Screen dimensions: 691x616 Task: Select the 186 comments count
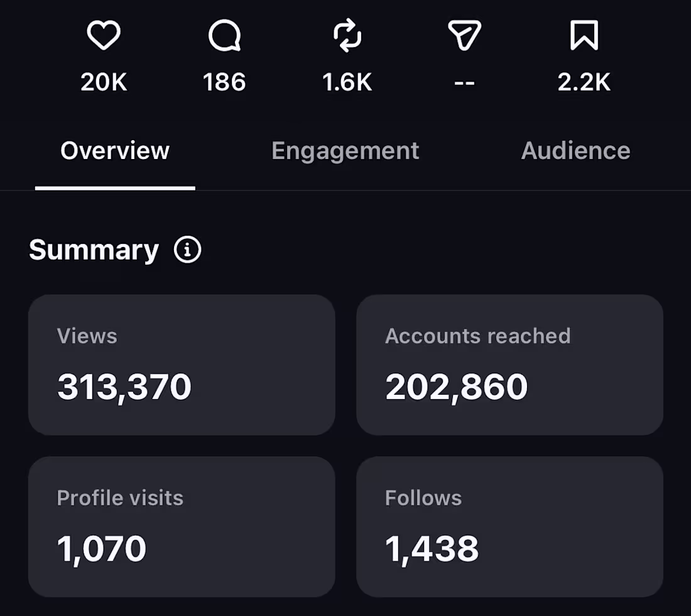[224, 82]
